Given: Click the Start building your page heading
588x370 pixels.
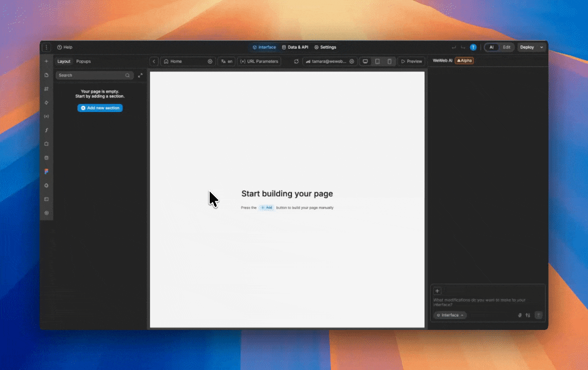Looking at the screenshot, I should 287,194.
